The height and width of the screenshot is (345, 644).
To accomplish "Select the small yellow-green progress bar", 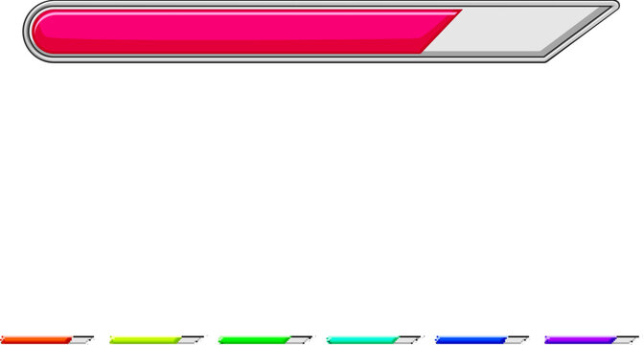I will [156, 339].
